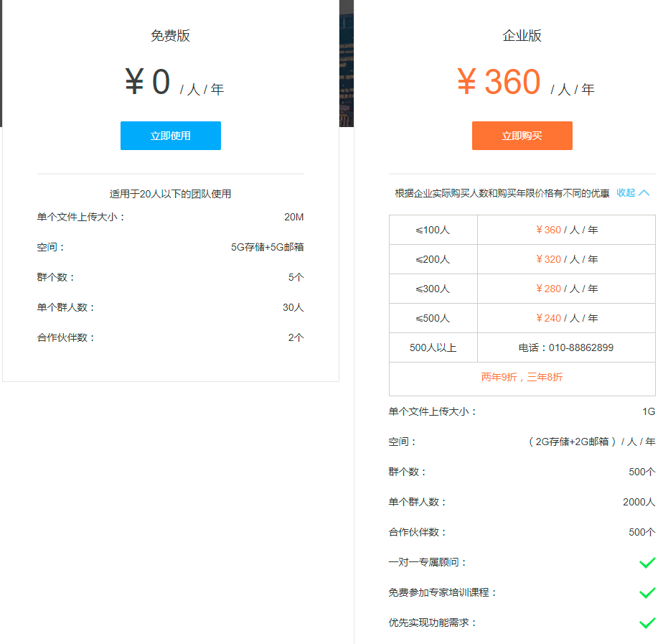Click the 20M upload size value
The width and height of the screenshot is (668, 644).
(294, 217)
